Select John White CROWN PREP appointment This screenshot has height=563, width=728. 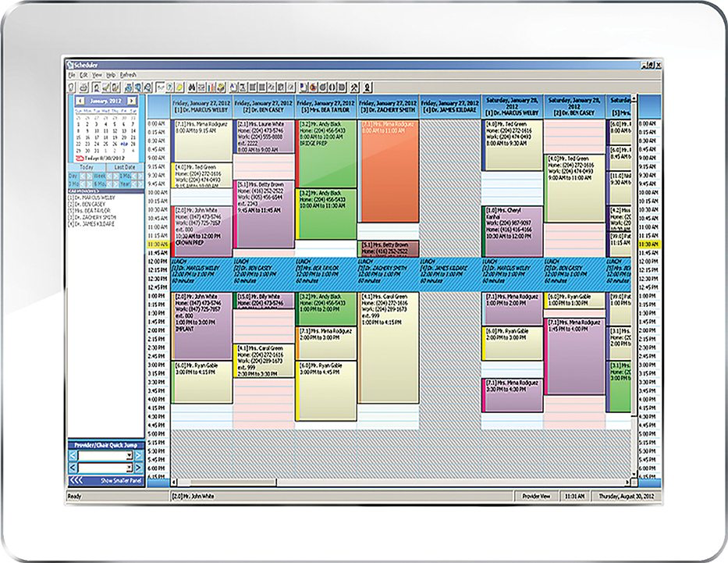click(x=202, y=231)
